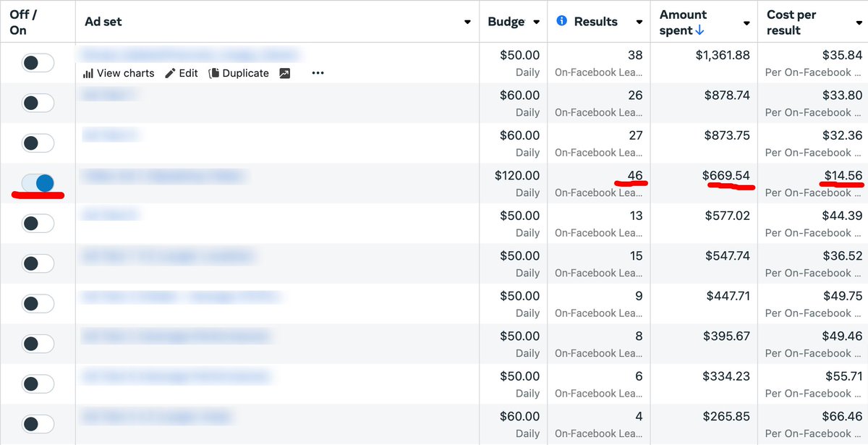Turn on the ad set with $395.67 spent
Viewport: 868px width, 445px height.
[38, 344]
